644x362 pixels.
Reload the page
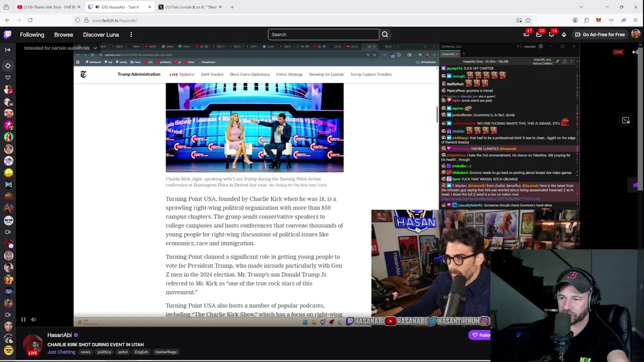click(30, 20)
